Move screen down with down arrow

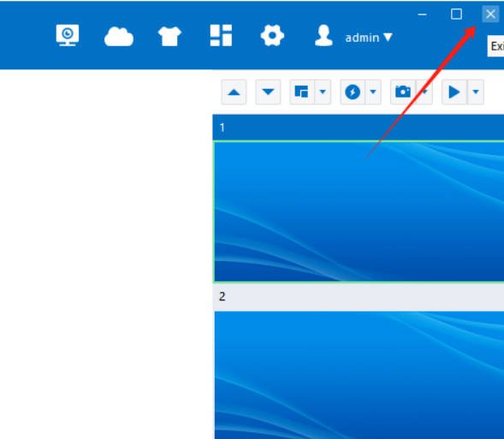click(x=268, y=92)
